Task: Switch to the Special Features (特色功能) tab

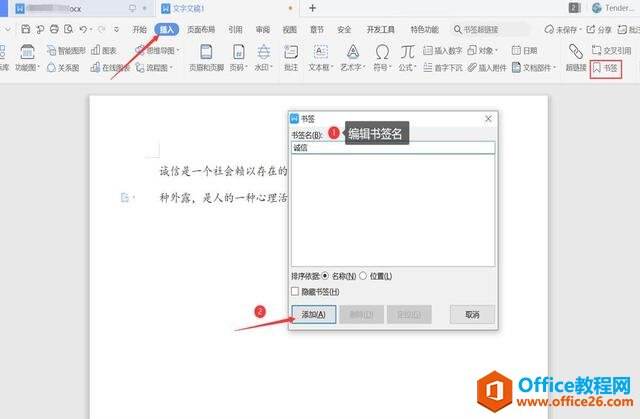Action: (x=424, y=29)
